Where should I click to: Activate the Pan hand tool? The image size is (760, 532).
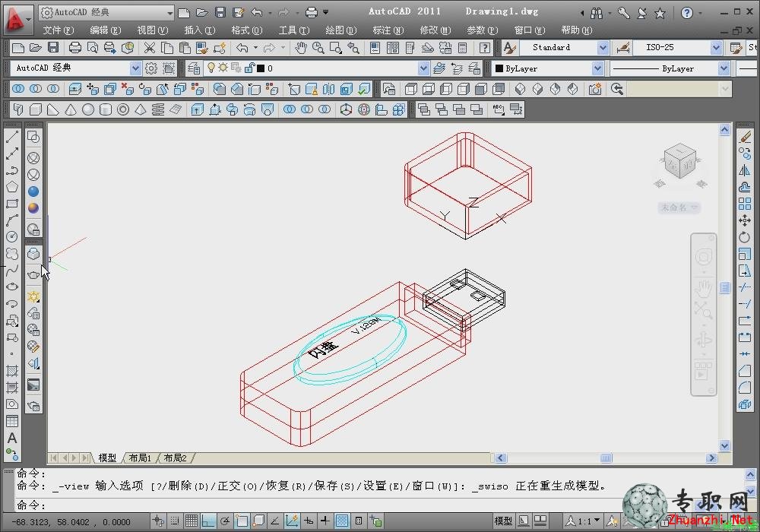click(301, 47)
